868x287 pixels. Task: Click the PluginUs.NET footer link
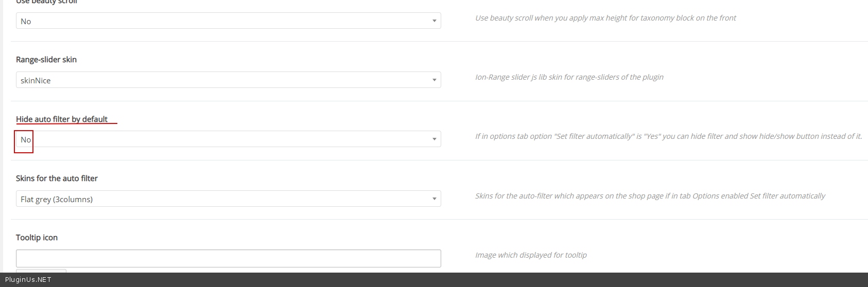pyautogui.click(x=28, y=280)
